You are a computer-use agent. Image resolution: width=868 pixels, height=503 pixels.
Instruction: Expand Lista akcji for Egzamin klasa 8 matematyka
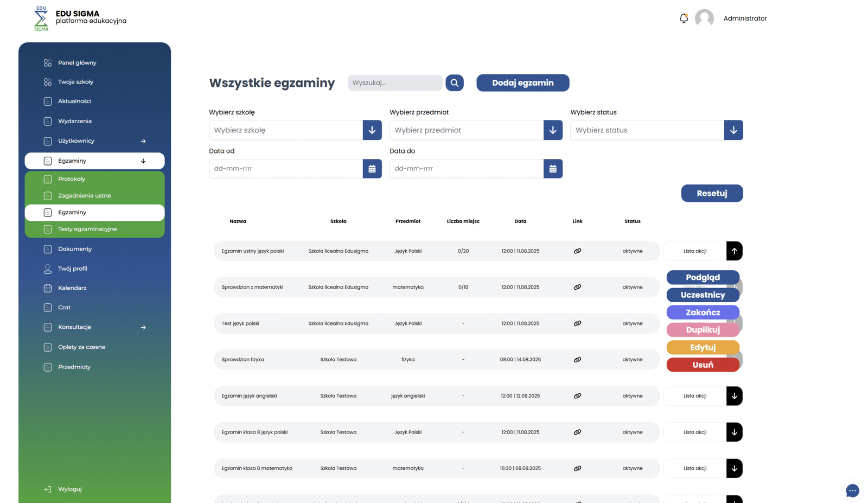[734, 468]
